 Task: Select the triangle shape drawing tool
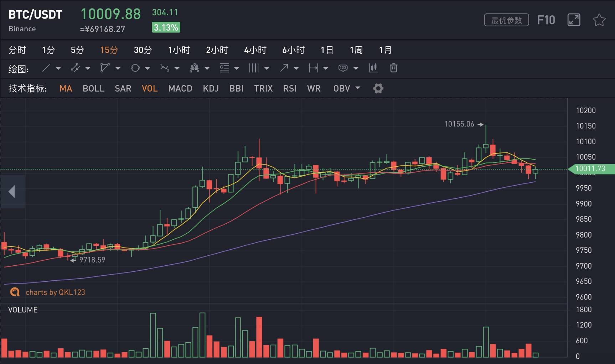click(x=105, y=68)
